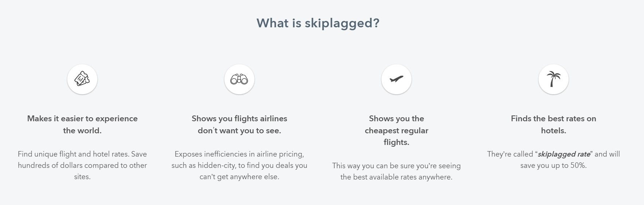Click the italic 'skiplagged rate' text
The height and width of the screenshot is (205, 644).
(x=564, y=154)
